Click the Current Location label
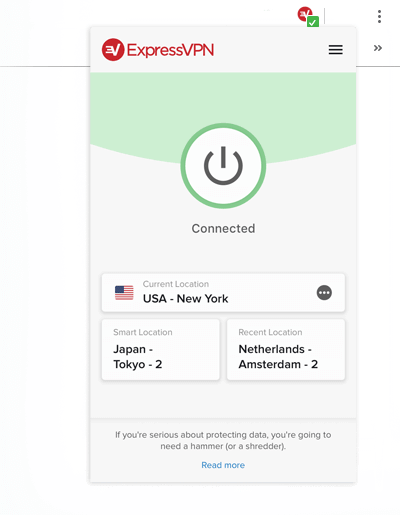Viewport: 400px width, 515px height. click(x=176, y=284)
